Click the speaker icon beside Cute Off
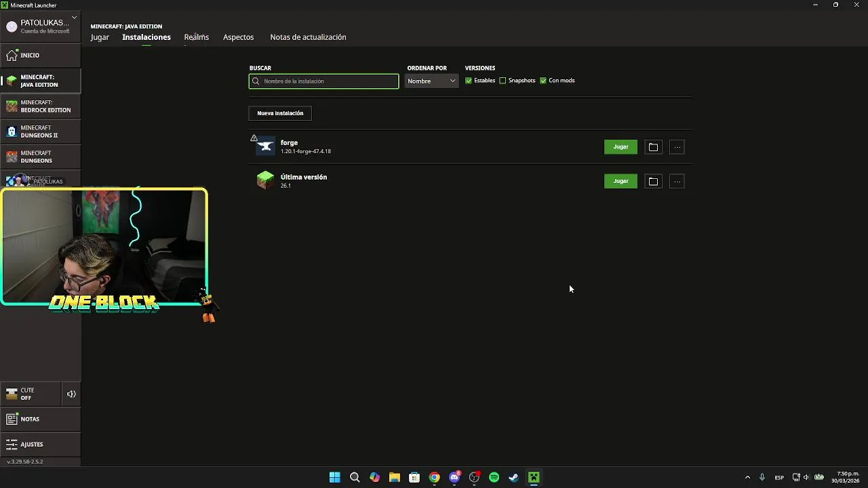This screenshot has height=488, width=868. tap(71, 394)
